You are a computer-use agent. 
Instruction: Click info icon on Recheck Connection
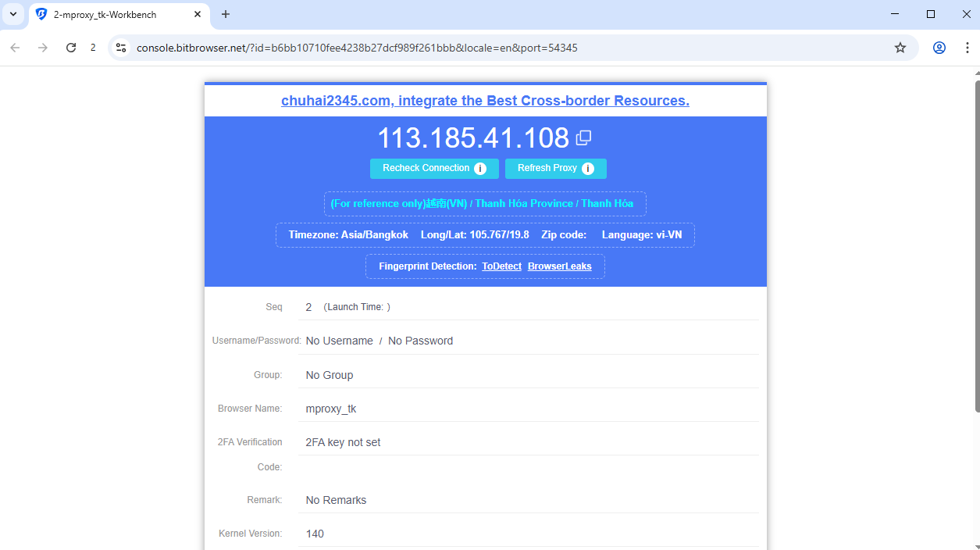coord(480,169)
